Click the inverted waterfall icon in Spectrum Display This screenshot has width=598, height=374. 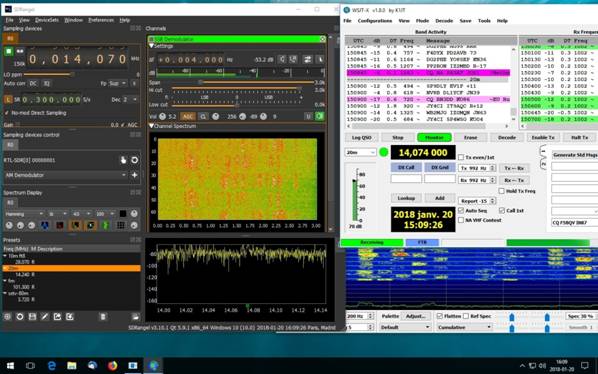point(60,225)
